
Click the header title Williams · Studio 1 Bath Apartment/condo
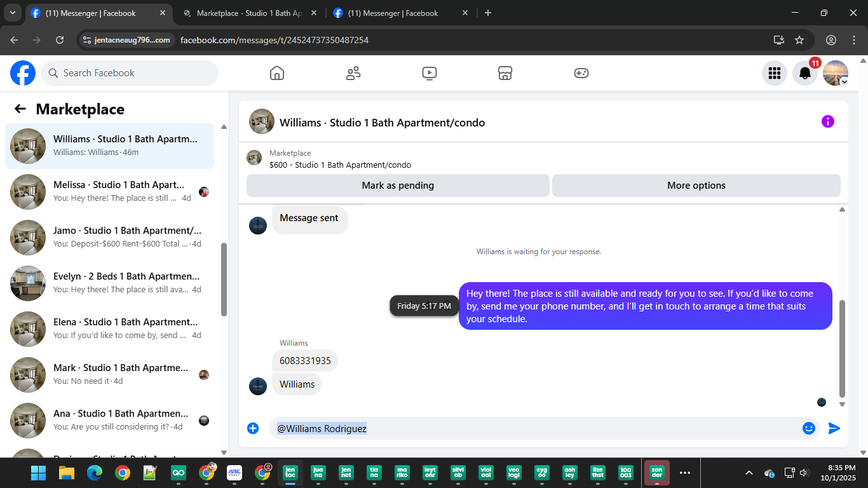382,123
